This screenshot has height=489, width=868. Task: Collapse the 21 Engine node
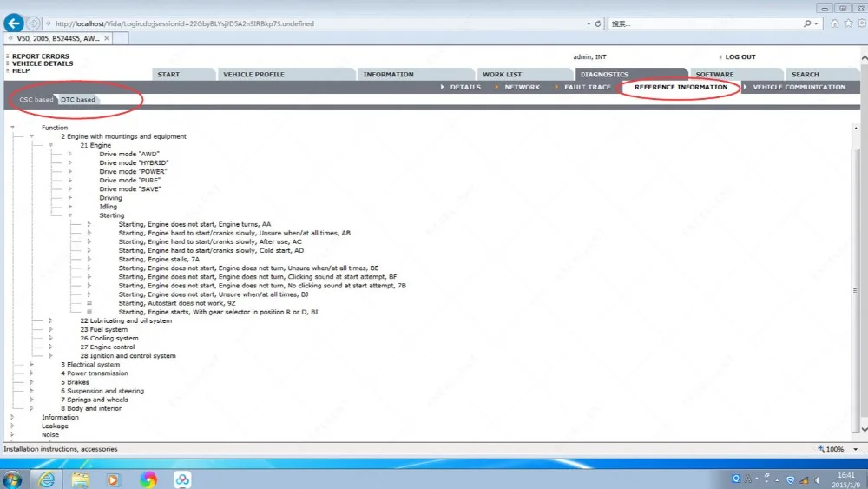pyautogui.click(x=51, y=145)
